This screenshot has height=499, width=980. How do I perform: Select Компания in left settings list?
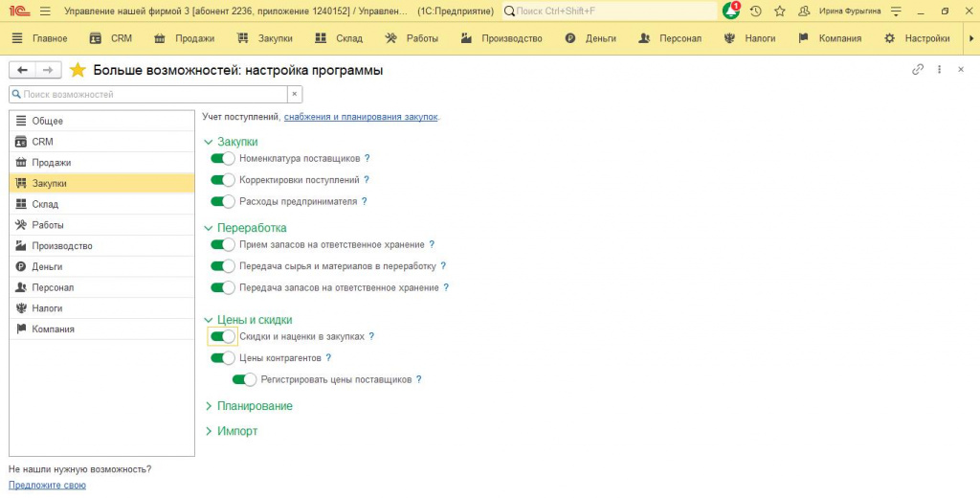coord(101,329)
